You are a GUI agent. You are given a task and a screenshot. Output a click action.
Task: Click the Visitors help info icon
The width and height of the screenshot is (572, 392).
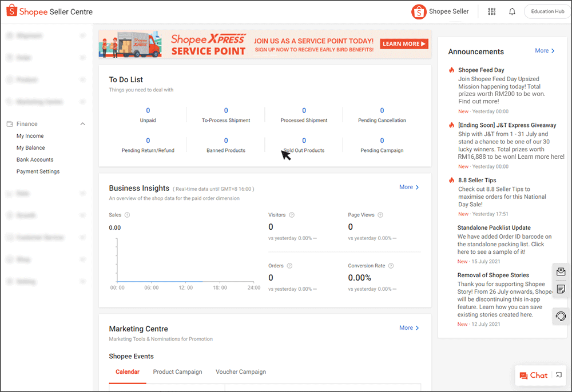[292, 215]
